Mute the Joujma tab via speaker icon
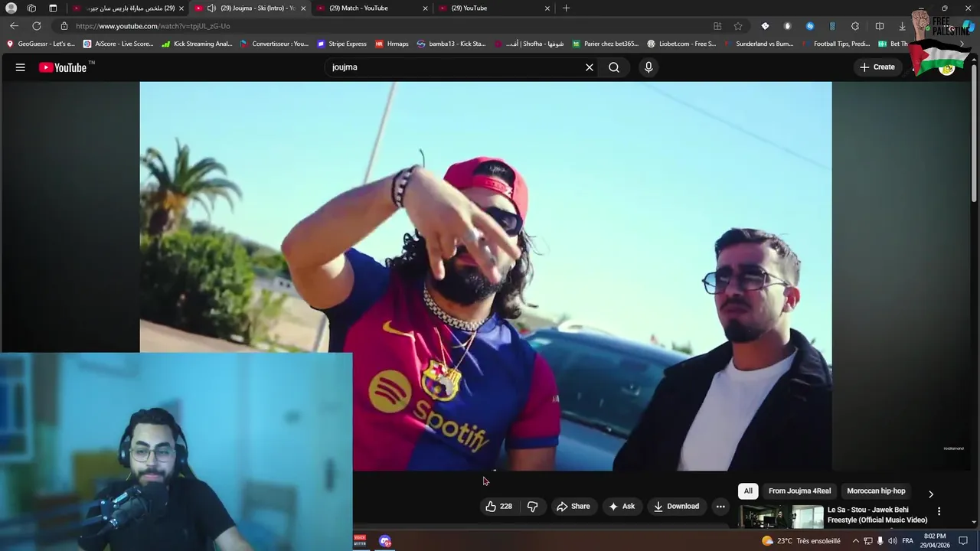Screen dimensions: 980x551 tap(211, 8)
